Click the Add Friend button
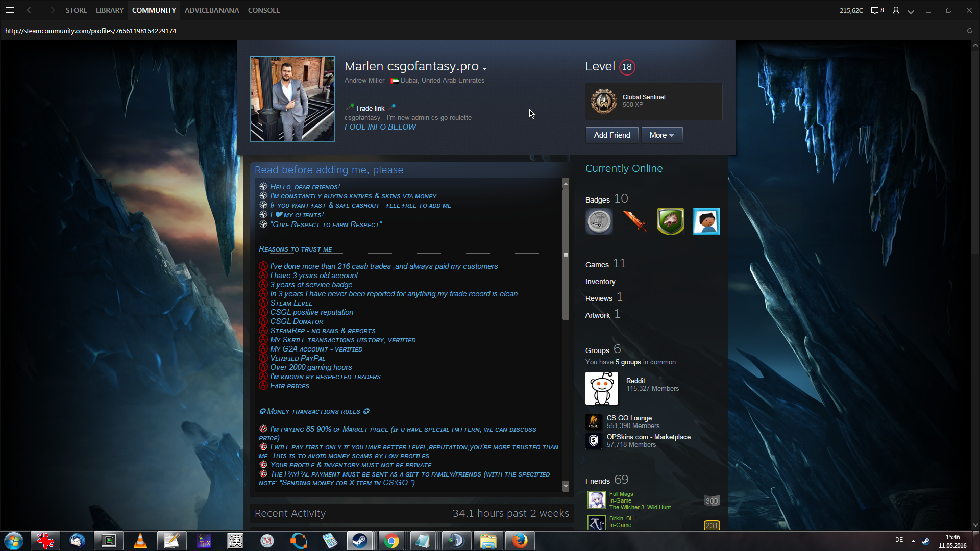980x551 pixels. coord(611,135)
